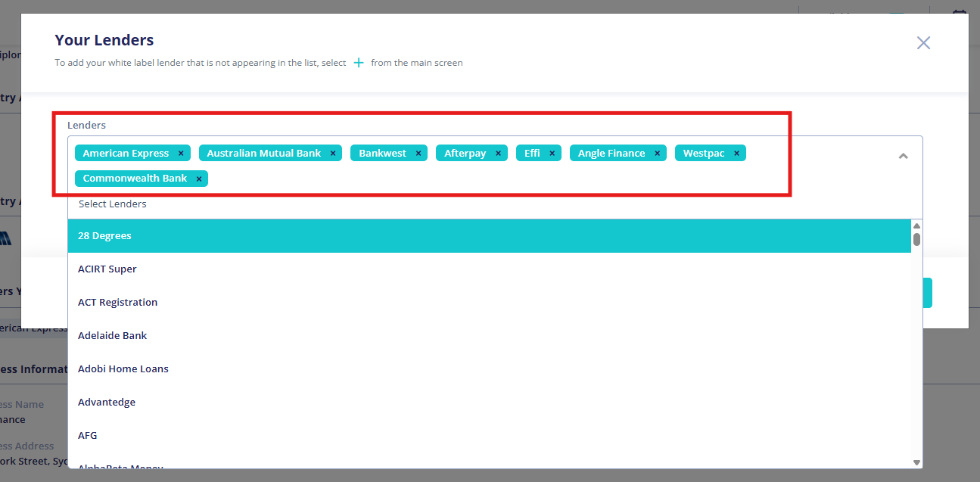Click the Angle Finance tag label
The width and height of the screenshot is (980, 482).
pyautogui.click(x=611, y=154)
